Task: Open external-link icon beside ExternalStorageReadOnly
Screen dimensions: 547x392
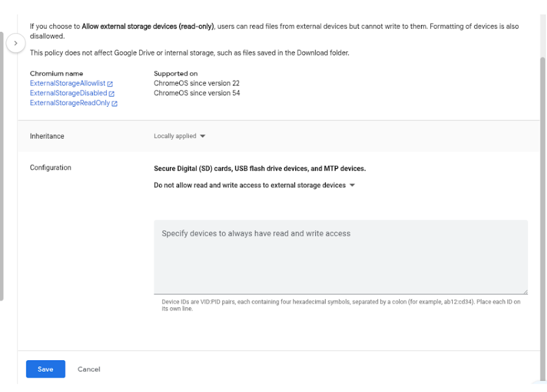Action: [x=114, y=103]
